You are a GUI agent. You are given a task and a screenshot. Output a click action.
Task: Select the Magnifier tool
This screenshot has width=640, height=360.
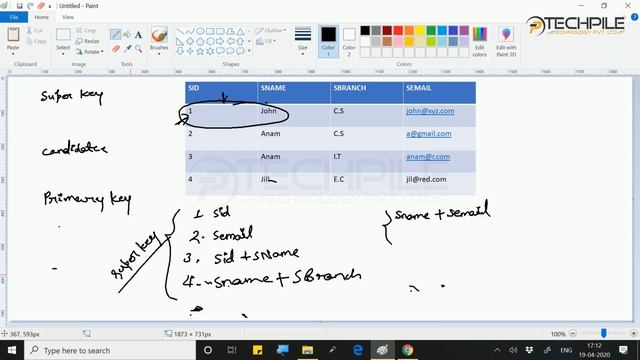coord(138,49)
